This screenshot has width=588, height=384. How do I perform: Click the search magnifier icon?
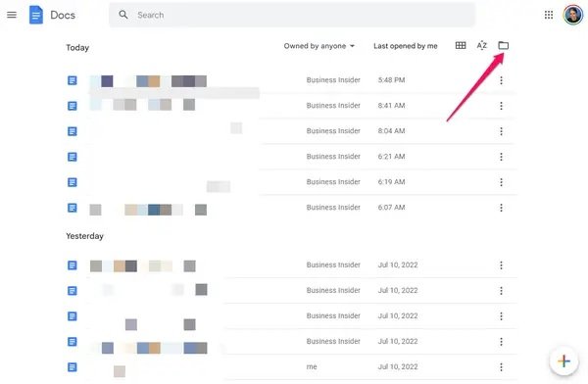click(x=123, y=15)
